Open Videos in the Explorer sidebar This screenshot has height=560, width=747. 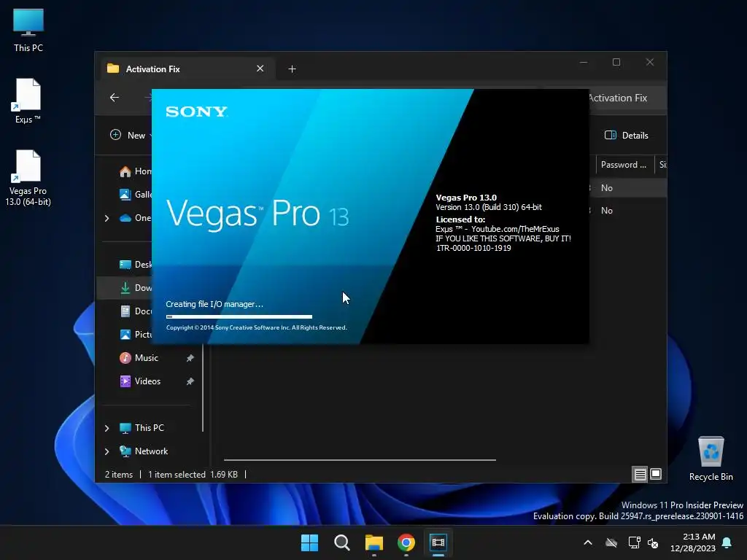(140, 381)
